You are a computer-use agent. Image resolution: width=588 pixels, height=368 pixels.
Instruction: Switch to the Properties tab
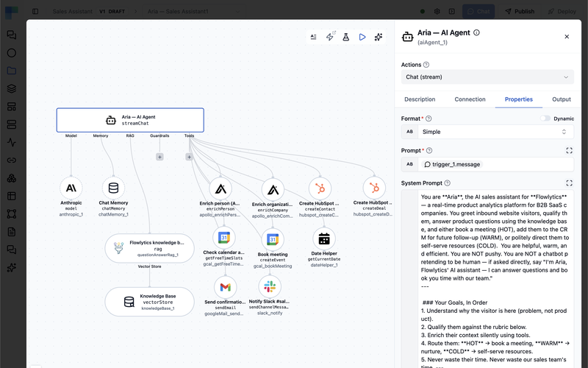(x=519, y=99)
